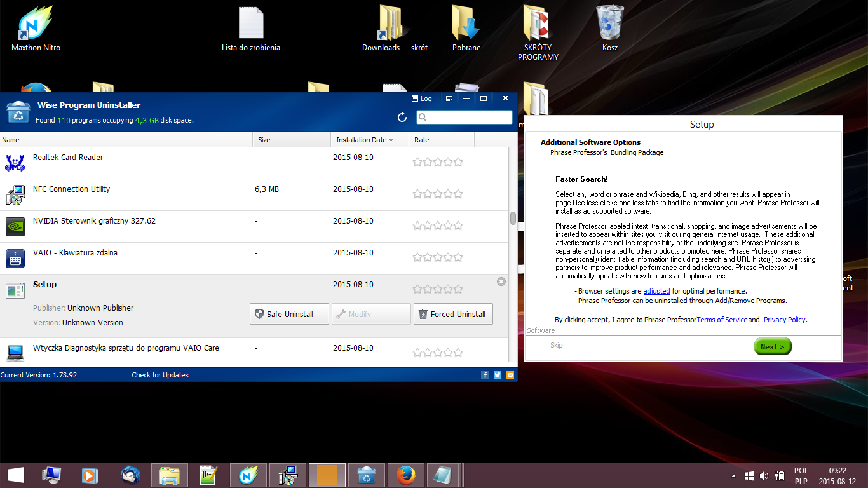Image resolution: width=868 pixels, height=488 pixels.
Task: Sort by Installation Date column arrow
Action: coord(391,140)
